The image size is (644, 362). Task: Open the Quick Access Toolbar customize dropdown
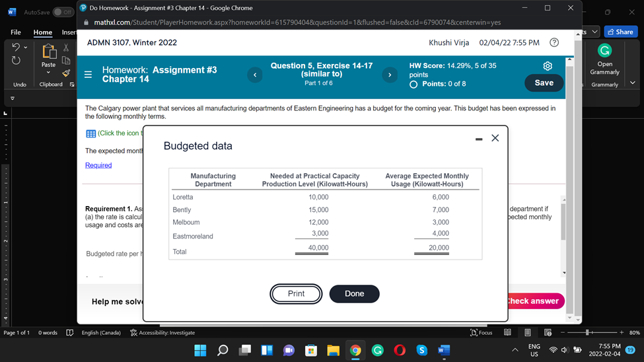pos(13,98)
